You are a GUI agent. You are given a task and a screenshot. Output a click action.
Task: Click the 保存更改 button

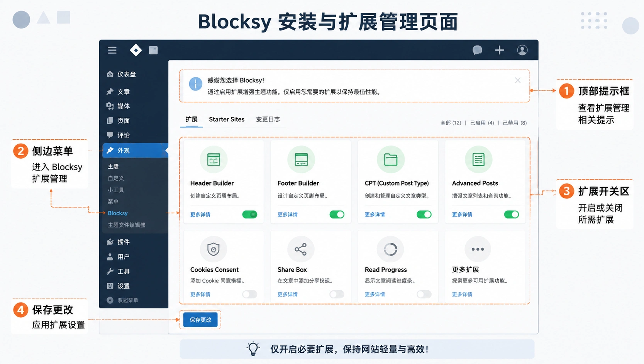coord(200,320)
